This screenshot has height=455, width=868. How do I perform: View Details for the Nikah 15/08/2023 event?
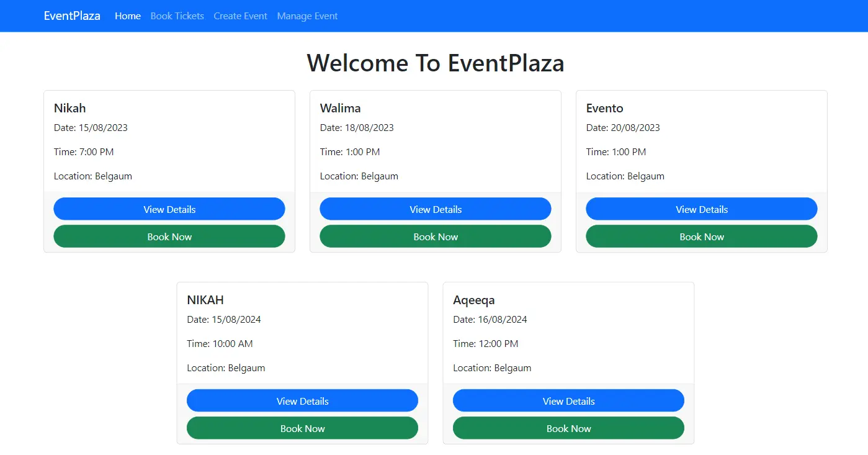169,209
